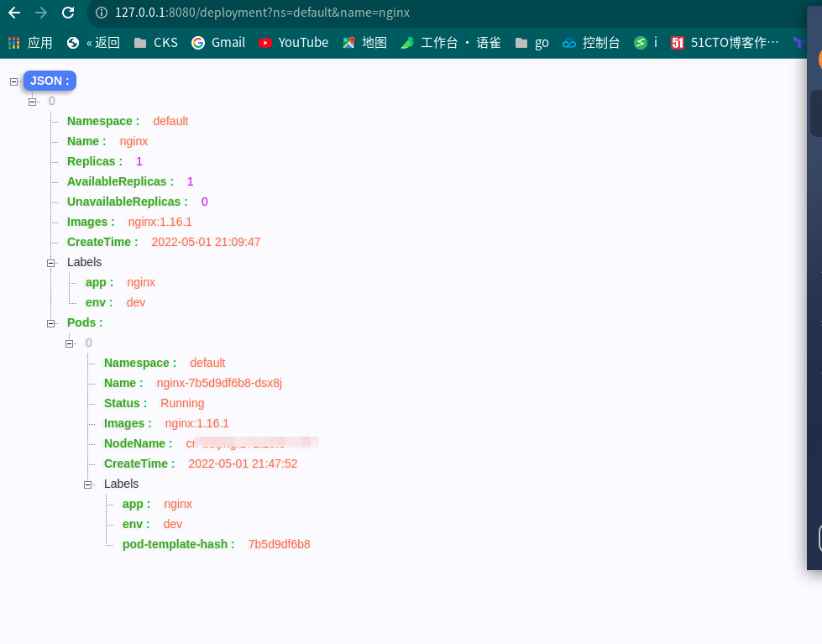The width and height of the screenshot is (822, 644).
Task: Click the deployment Images value nginx:1.16.1
Action: pyautogui.click(x=160, y=223)
